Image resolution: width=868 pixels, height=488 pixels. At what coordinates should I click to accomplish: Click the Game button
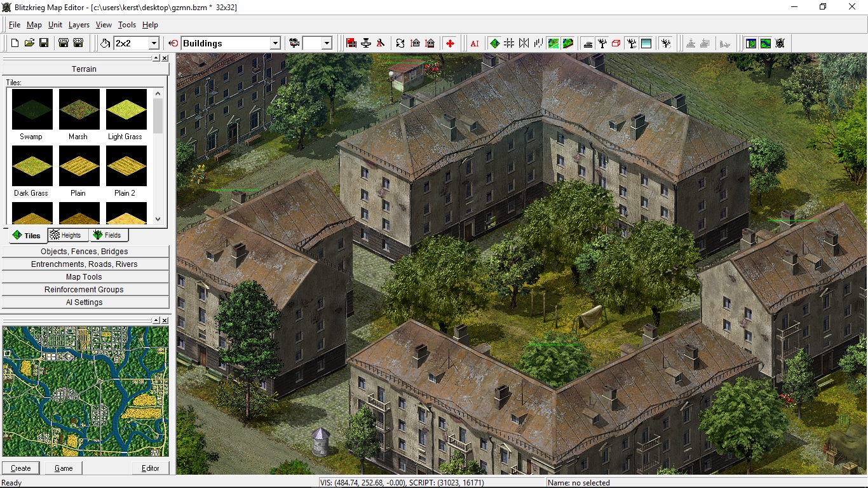click(64, 468)
